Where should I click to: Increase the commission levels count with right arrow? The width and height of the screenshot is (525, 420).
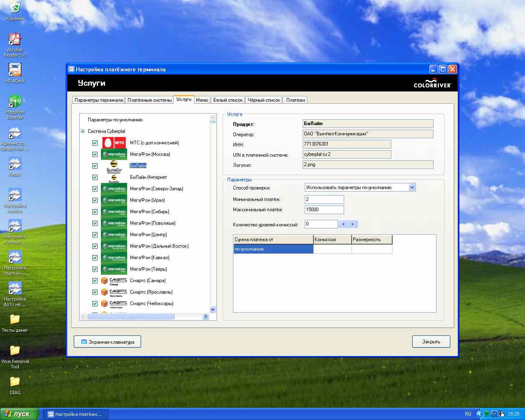coord(353,224)
